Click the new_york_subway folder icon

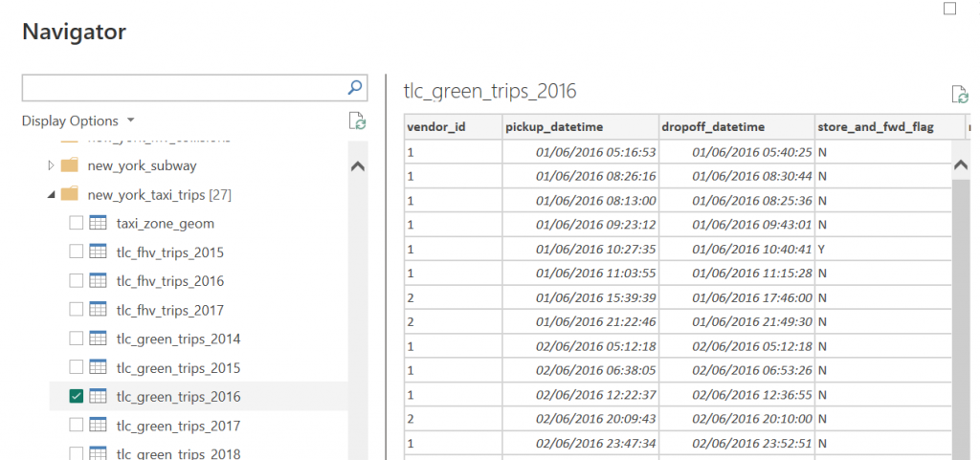[69, 166]
